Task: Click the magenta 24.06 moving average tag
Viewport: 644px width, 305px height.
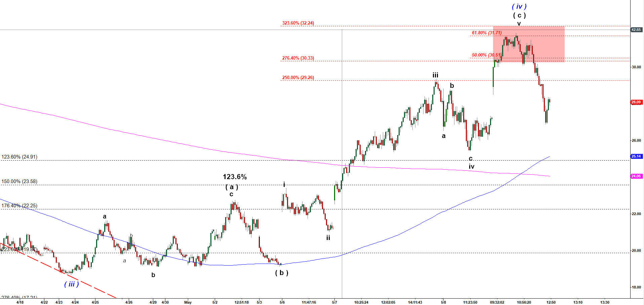Action: (636, 176)
